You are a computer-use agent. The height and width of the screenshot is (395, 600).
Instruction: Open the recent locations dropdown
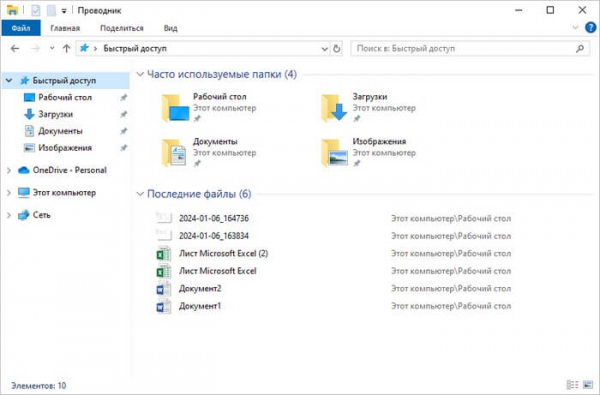click(52, 49)
